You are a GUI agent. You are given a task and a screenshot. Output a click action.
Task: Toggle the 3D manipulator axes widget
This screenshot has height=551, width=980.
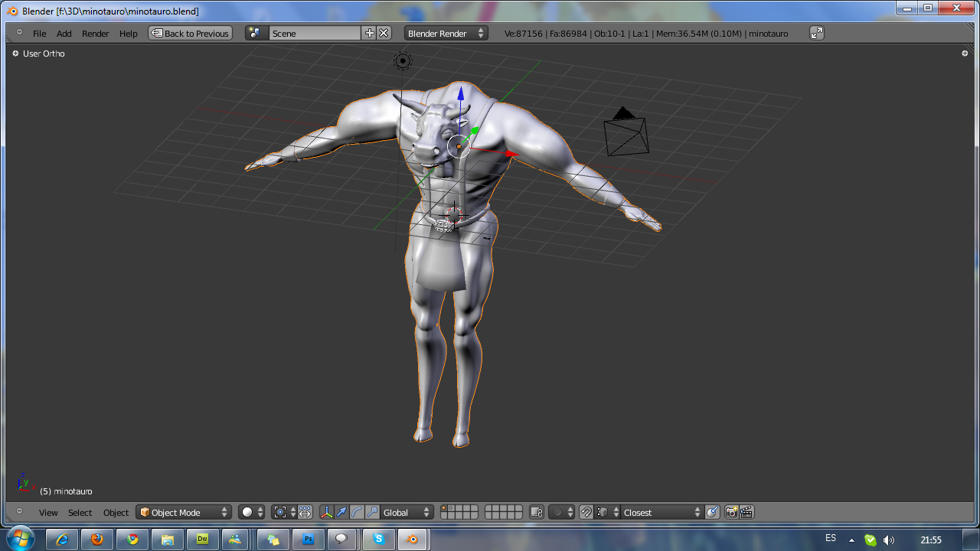[x=326, y=512]
